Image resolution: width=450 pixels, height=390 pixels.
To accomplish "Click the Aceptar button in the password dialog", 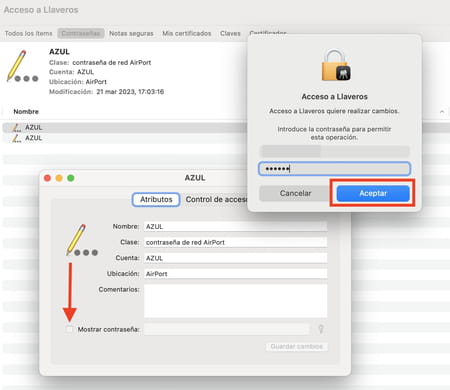I will click(x=373, y=193).
